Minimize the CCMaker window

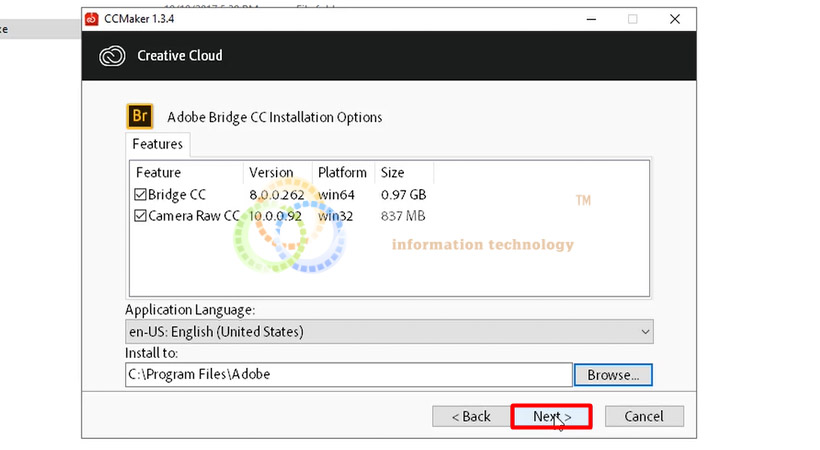[587, 18]
